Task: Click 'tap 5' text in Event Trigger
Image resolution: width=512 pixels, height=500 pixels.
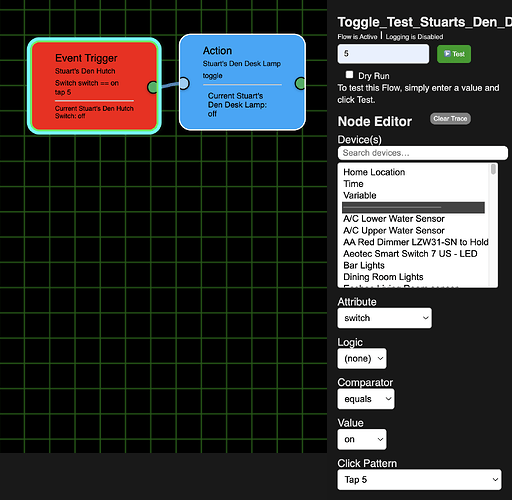Action: tap(63, 92)
